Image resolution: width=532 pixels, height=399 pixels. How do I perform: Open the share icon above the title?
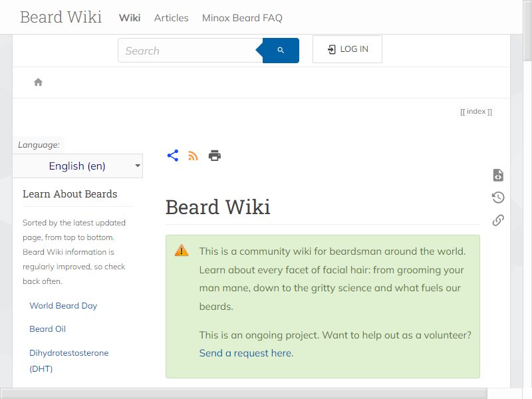[173, 156]
